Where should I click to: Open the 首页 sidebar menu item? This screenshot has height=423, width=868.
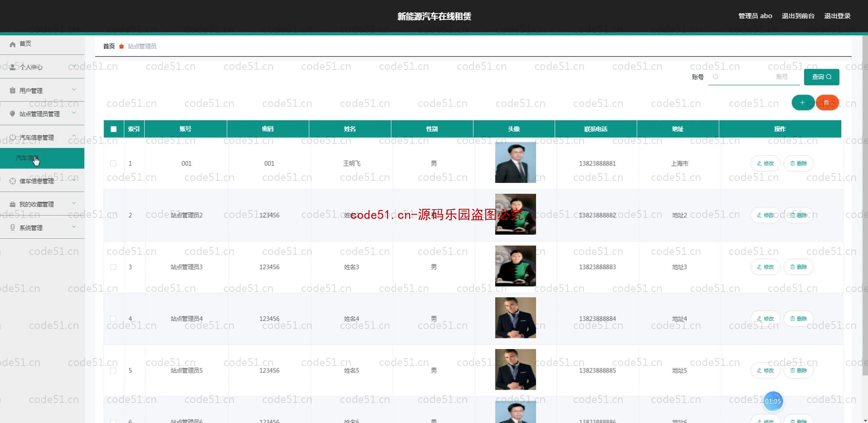tap(42, 44)
